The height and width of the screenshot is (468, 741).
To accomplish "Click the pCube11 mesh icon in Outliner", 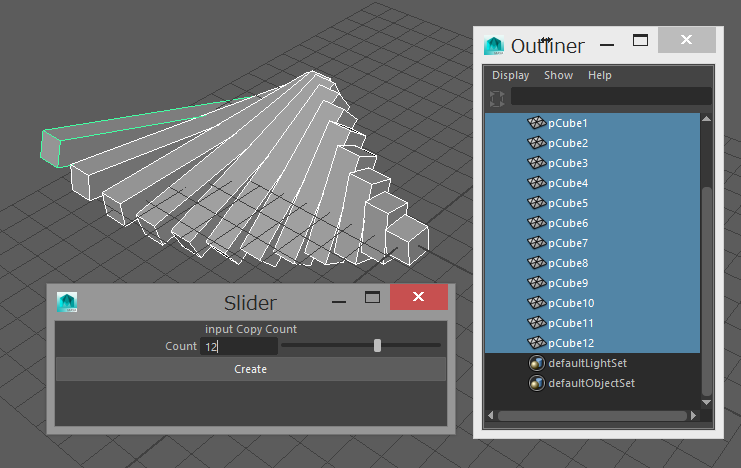I will click(x=536, y=323).
